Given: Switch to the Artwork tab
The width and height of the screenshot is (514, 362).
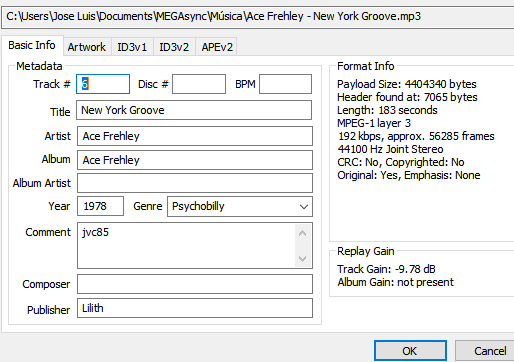Looking at the screenshot, I should 87,47.
